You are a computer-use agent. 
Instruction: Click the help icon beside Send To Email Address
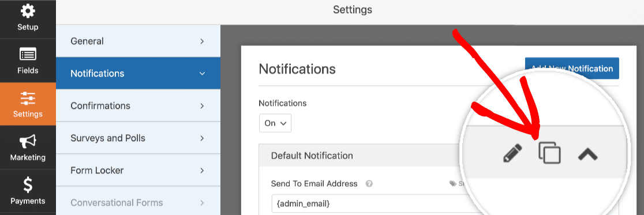[x=369, y=184]
